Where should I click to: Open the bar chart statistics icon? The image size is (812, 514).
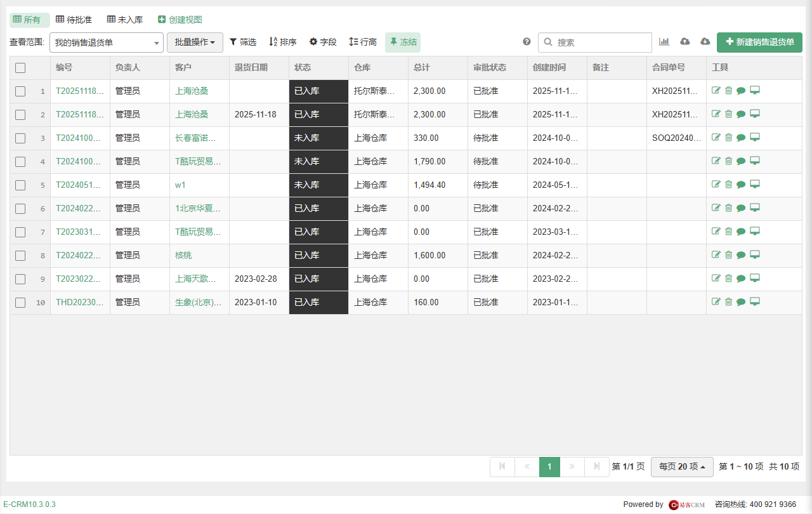(x=664, y=42)
